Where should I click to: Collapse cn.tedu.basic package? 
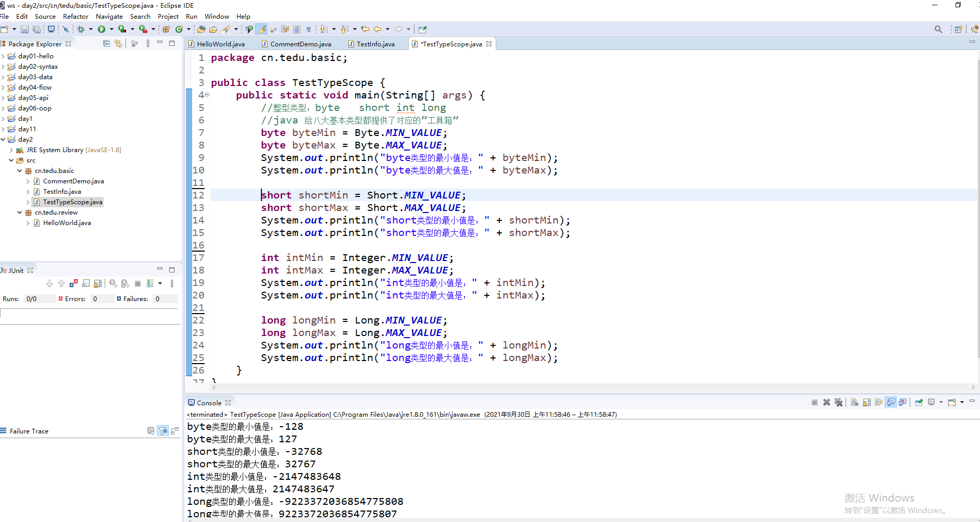tap(20, 171)
